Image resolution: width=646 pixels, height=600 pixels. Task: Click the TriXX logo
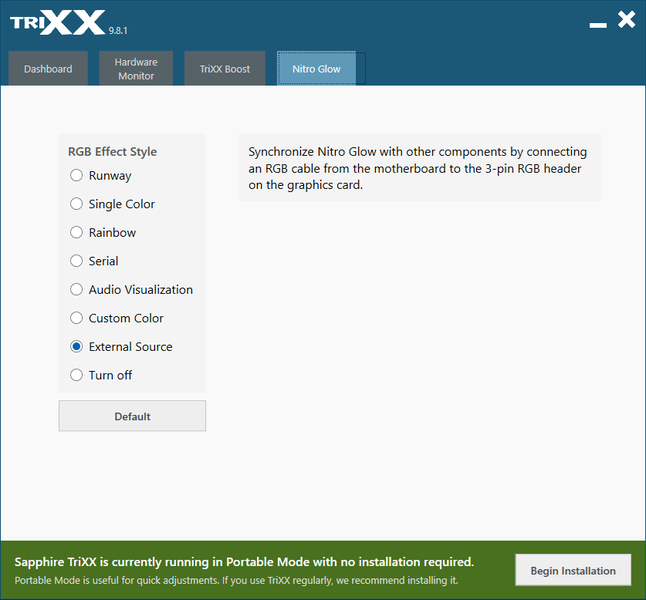pos(58,23)
